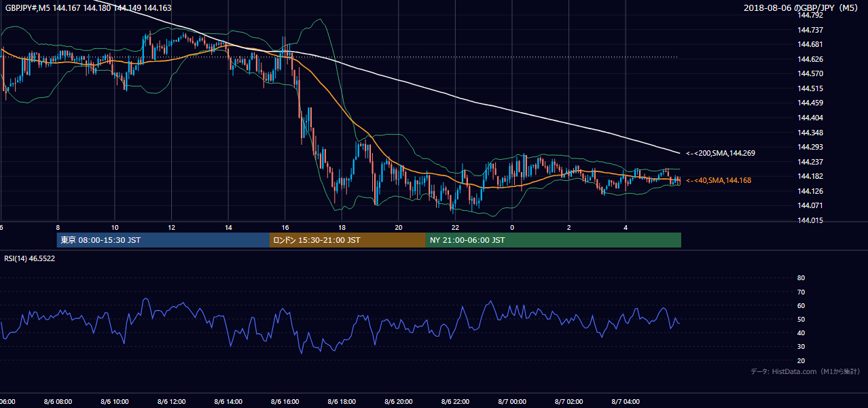Click hour marker 10 under price chart
The height and width of the screenshot is (408, 868).
pyautogui.click(x=115, y=227)
